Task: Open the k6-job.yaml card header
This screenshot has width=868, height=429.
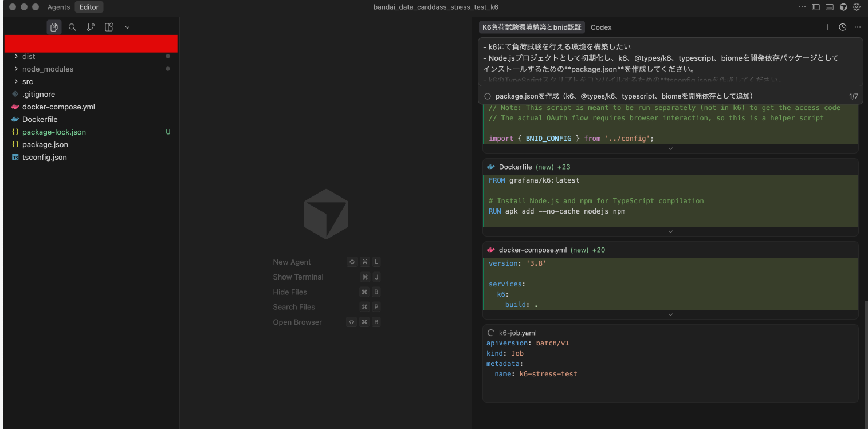Action: [x=670, y=333]
